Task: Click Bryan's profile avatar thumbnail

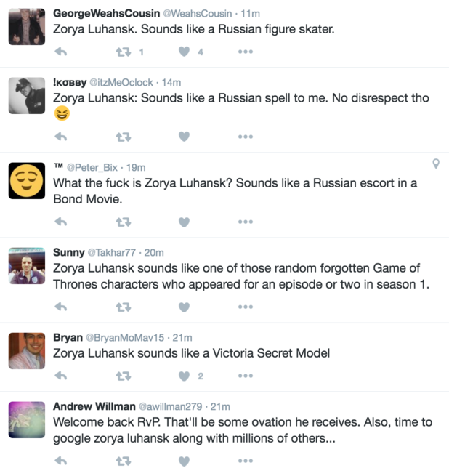Action: pos(27,351)
